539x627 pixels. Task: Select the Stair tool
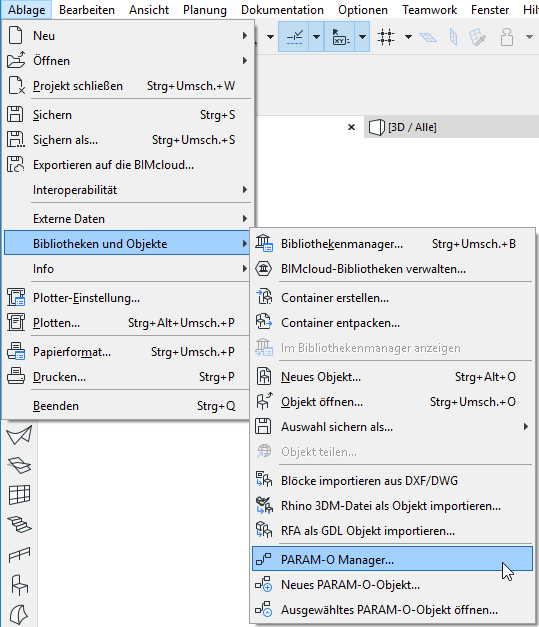point(19,524)
